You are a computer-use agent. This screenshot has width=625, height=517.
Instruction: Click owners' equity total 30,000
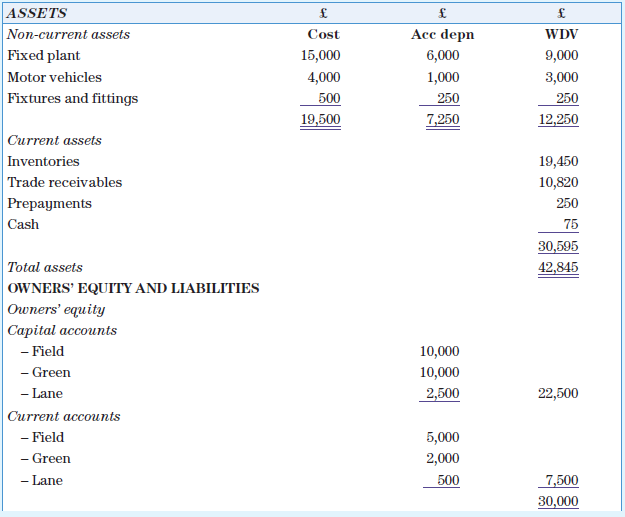coord(558,501)
